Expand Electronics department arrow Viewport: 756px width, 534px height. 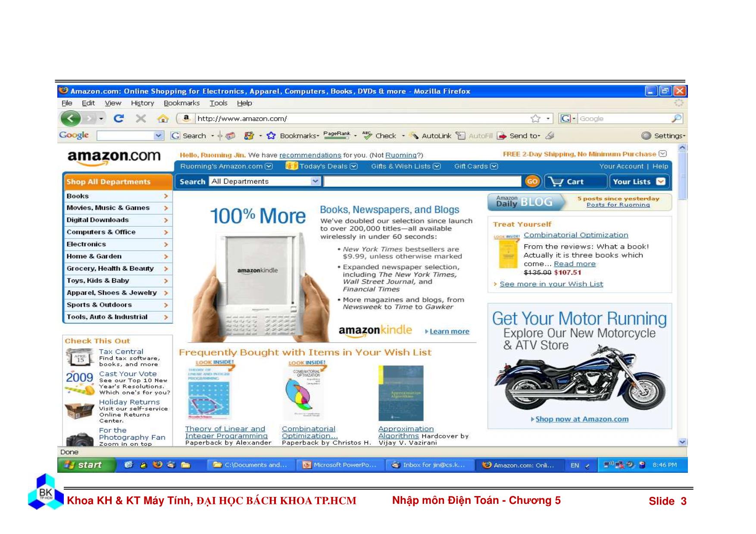(x=166, y=244)
